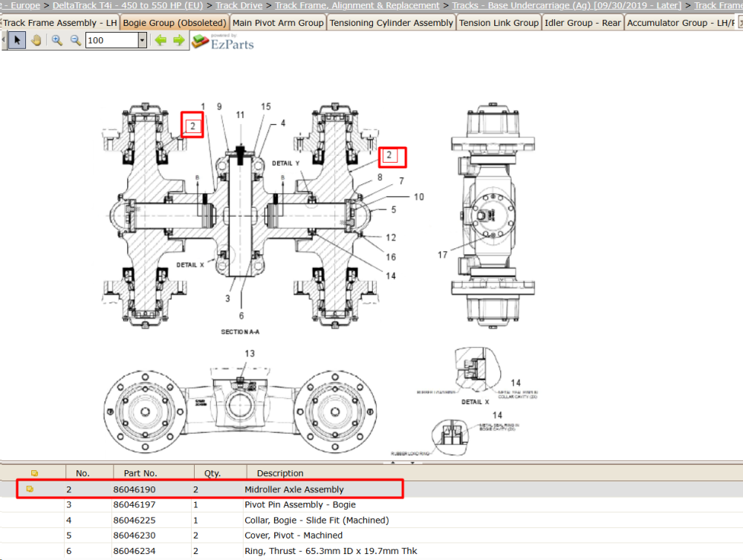The width and height of the screenshot is (743, 560).
Task: Select part number 86046190
Action: tap(134, 489)
